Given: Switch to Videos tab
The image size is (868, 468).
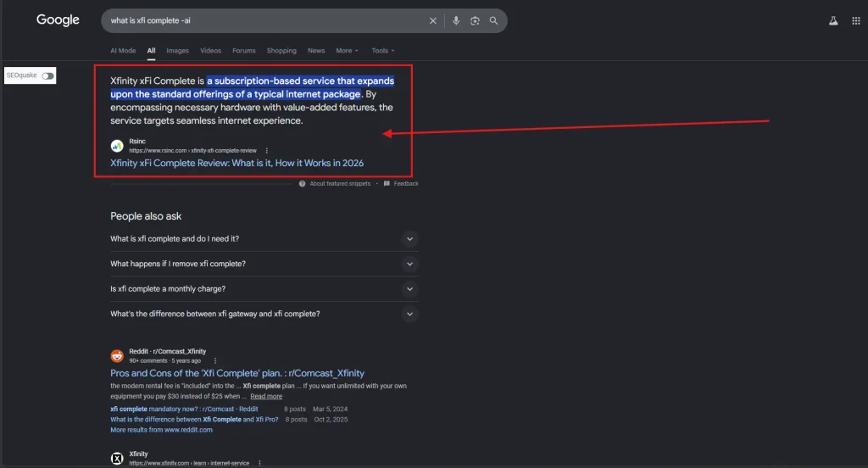Looking at the screenshot, I should coord(210,50).
